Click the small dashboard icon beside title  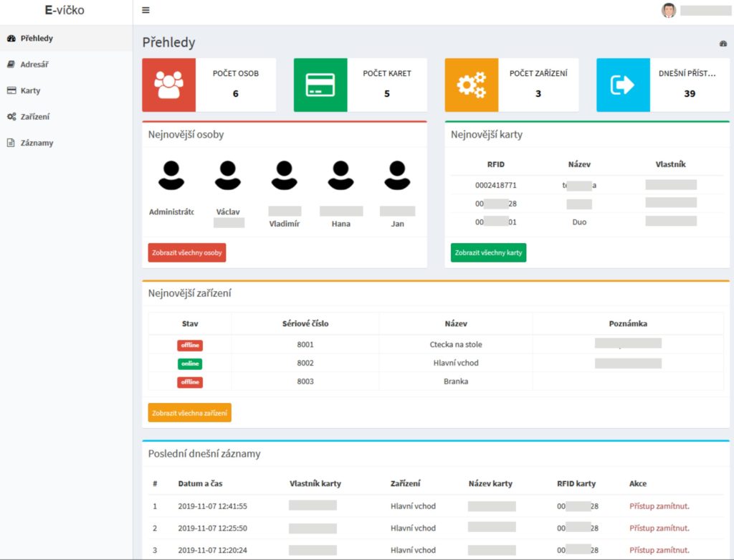point(723,44)
